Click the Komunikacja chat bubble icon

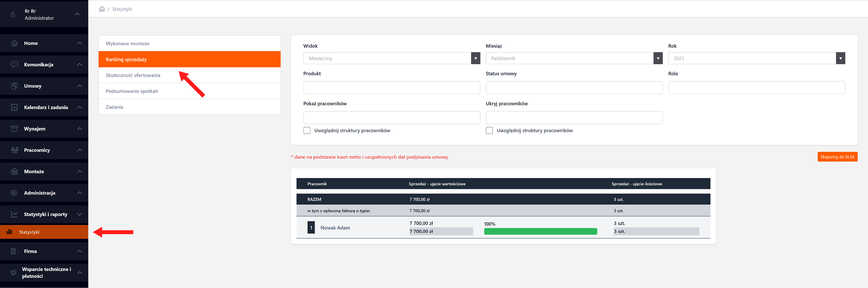[x=14, y=64]
